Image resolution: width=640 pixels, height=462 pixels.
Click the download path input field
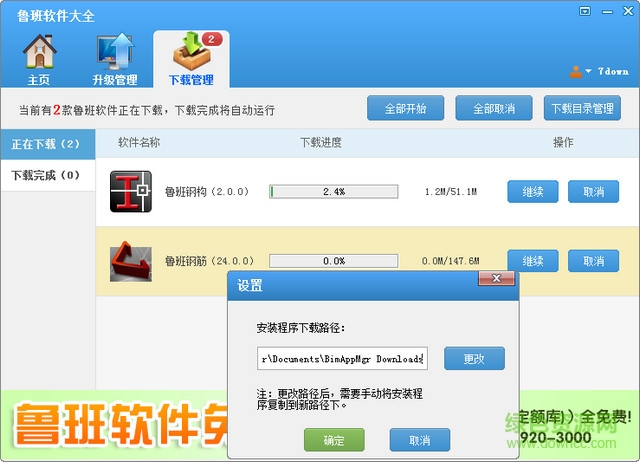(x=342, y=358)
